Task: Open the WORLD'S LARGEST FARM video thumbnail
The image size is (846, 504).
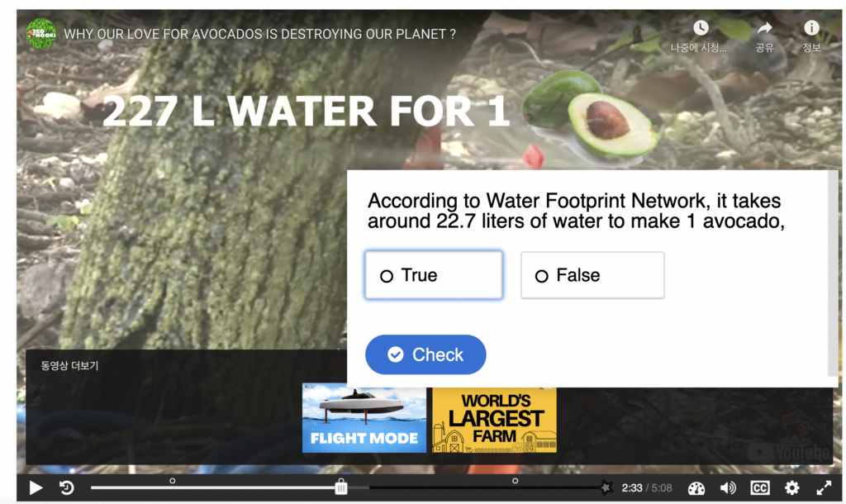Action: point(494,420)
